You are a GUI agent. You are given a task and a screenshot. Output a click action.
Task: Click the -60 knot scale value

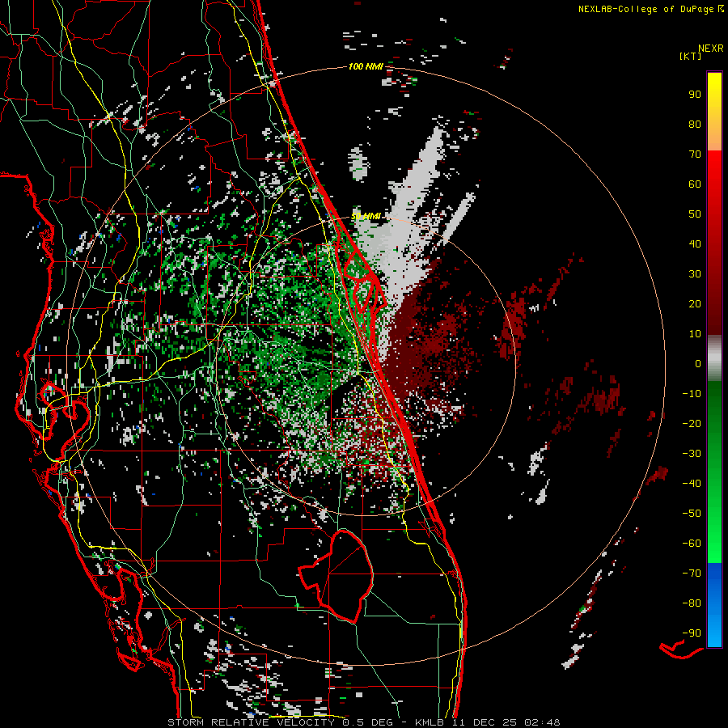point(692,544)
